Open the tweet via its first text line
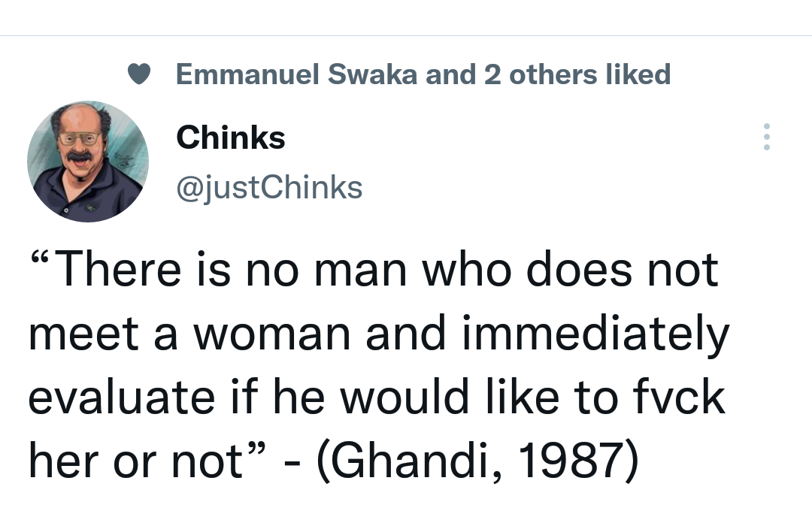Image resolution: width=812 pixels, height=511 pixels. pyautogui.click(x=374, y=269)
